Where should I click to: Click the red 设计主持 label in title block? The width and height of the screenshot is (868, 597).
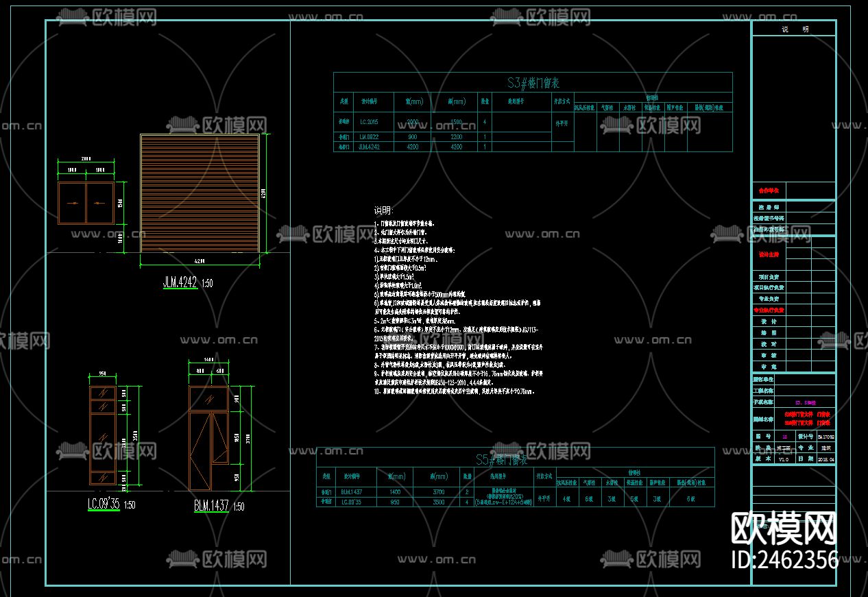coord(768,254)
